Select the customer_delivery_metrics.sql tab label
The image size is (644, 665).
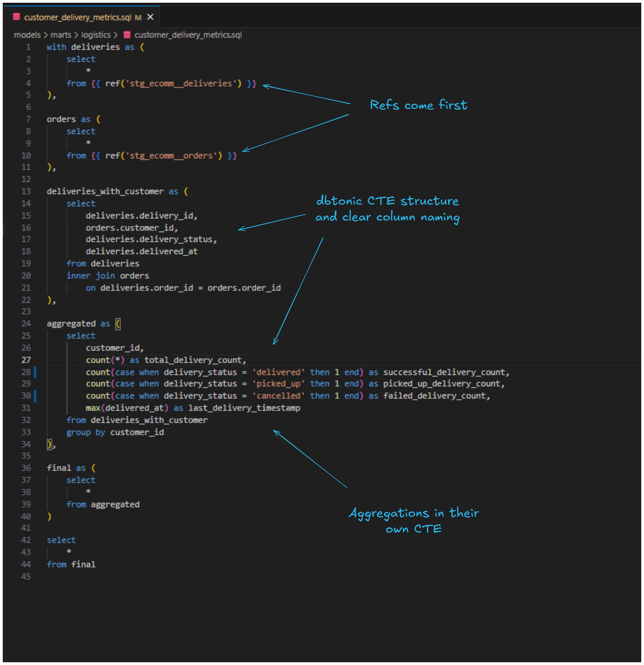77,17
